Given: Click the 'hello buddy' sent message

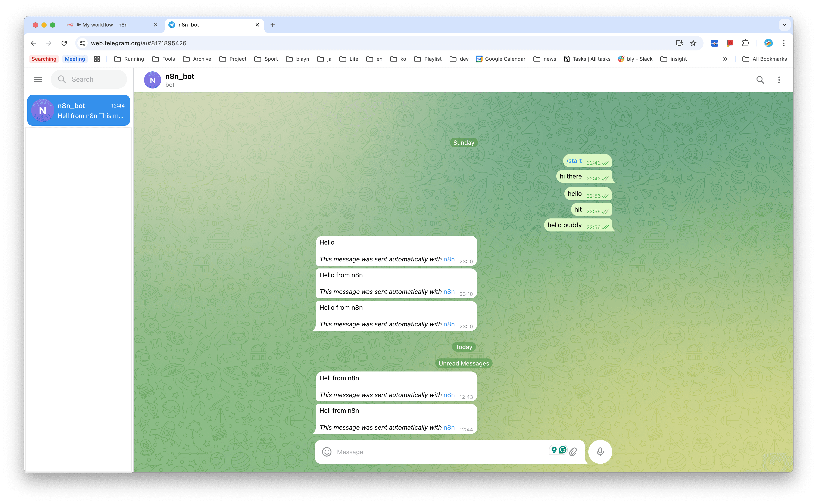Looking at the screenshot, I should coord(578,225).
